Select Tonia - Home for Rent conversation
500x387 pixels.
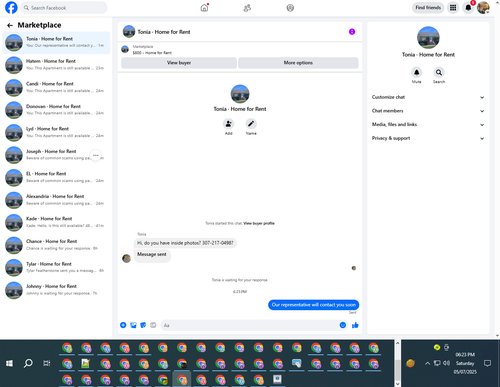56,42
